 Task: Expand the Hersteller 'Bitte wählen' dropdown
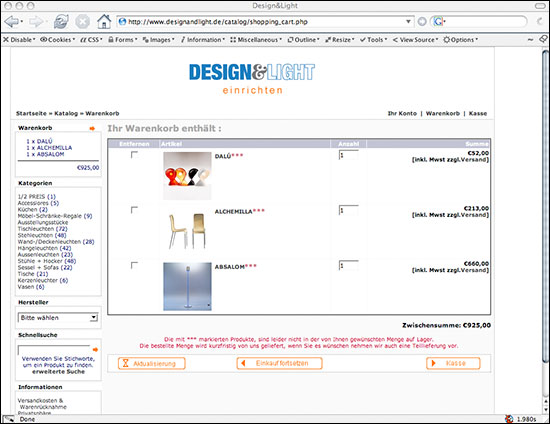pos(58,318)
